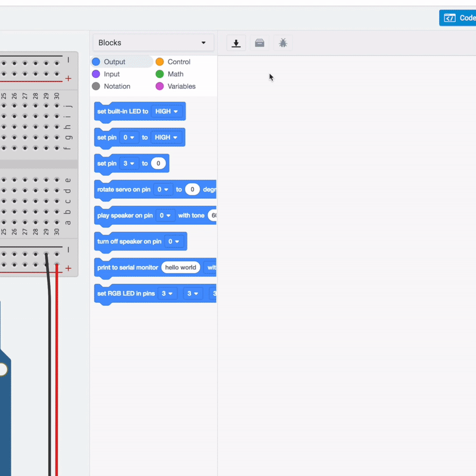Screen dimensions: 476x476
Task: Open pin 3 dropdown in set pin block
Action: [129, 164]
